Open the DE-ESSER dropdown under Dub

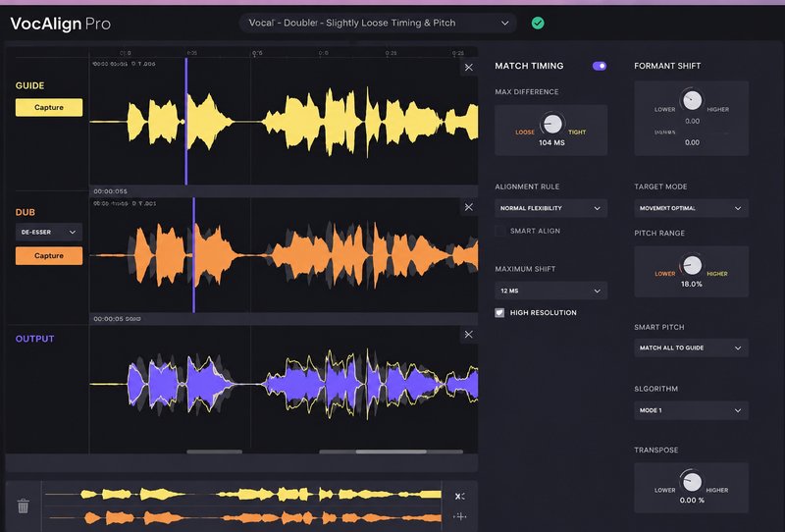pyautogui.click(x=48, y=232)
